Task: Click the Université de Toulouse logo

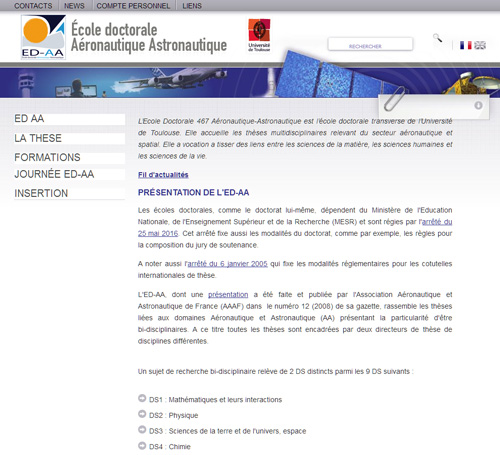Action: pos(259,36)
